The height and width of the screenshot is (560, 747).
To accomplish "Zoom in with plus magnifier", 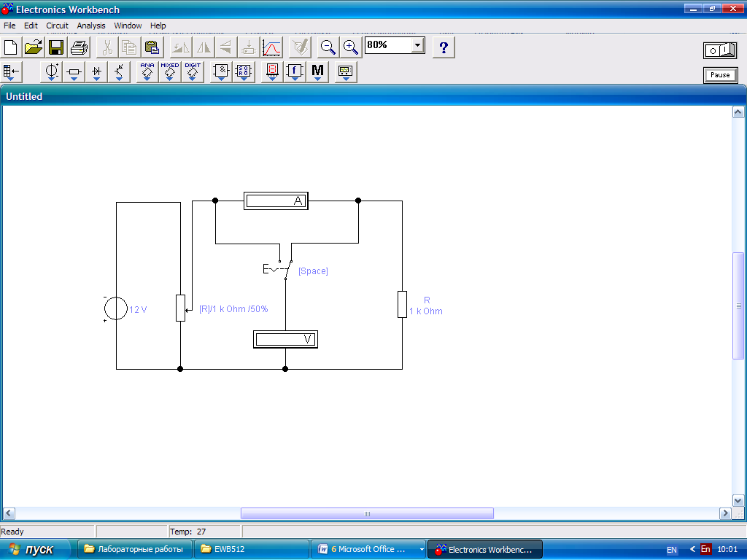I will (x=351, y=47).
